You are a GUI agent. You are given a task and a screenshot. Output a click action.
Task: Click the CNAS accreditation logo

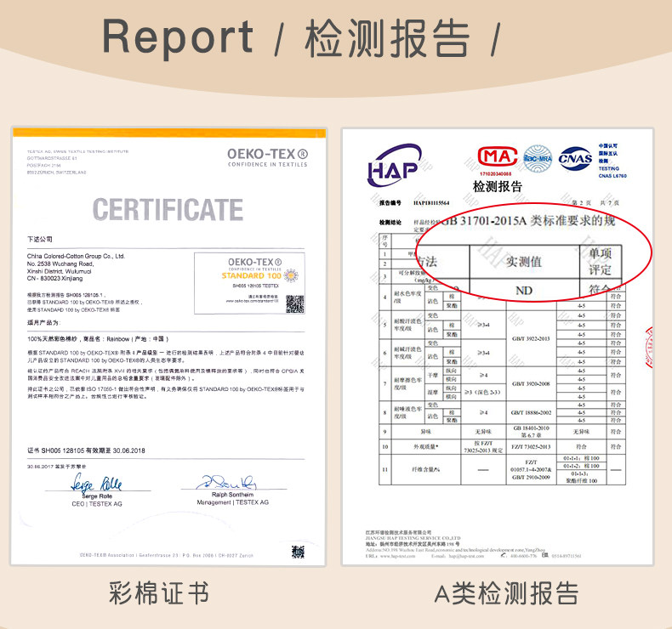point(575,159)
